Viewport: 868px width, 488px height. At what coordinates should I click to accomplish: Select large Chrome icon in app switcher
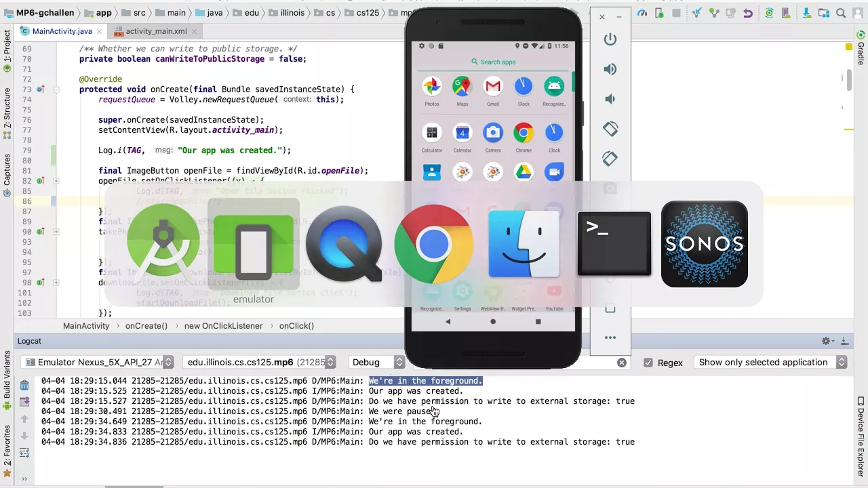[x=433, y=244]
